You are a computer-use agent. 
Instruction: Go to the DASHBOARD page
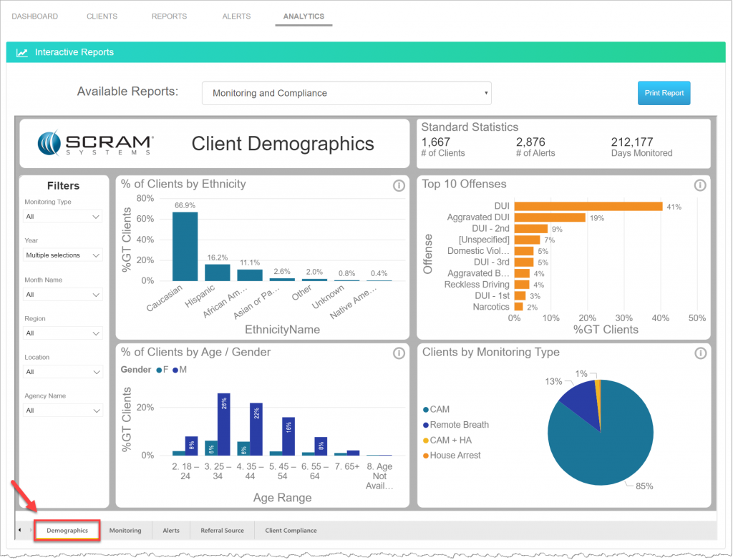(x=34, y=16)
